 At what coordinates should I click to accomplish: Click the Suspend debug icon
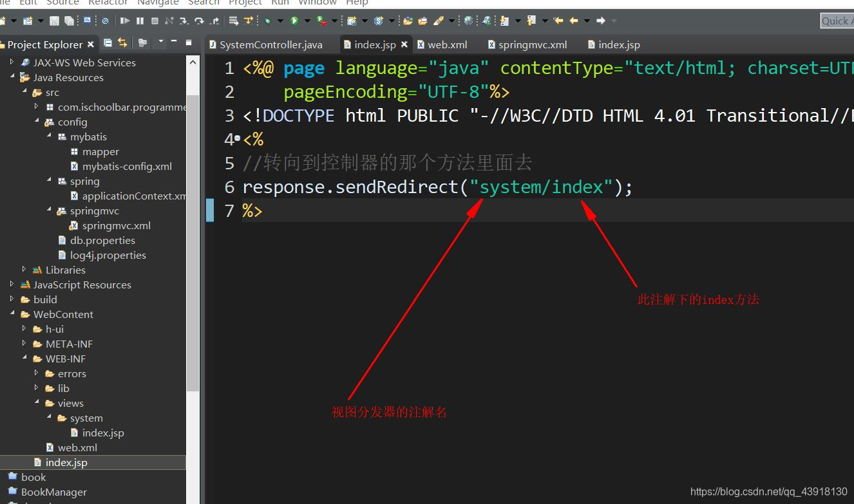(140, 21)
